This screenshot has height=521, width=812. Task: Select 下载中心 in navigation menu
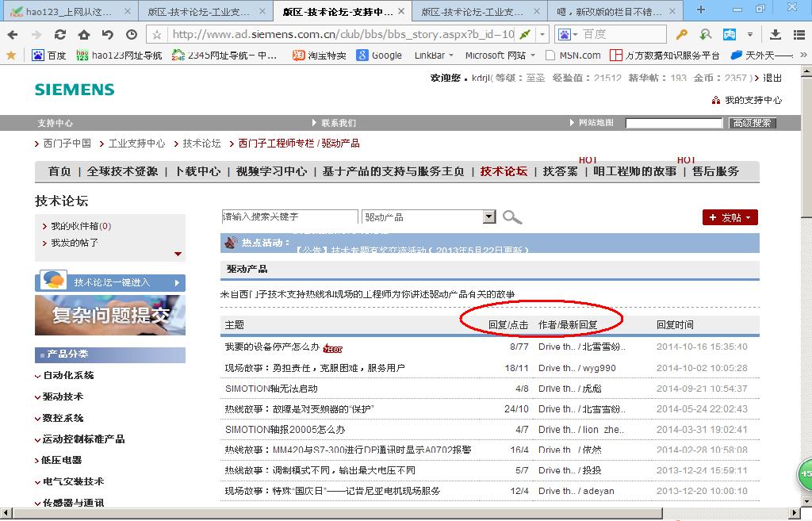(x=197, y=171)
